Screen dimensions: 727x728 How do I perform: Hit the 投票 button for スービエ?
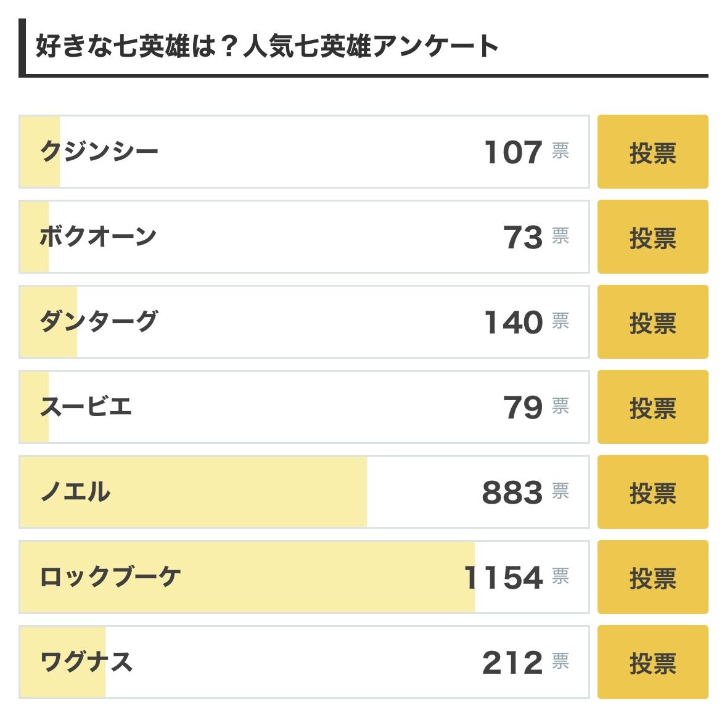[652, 407]
